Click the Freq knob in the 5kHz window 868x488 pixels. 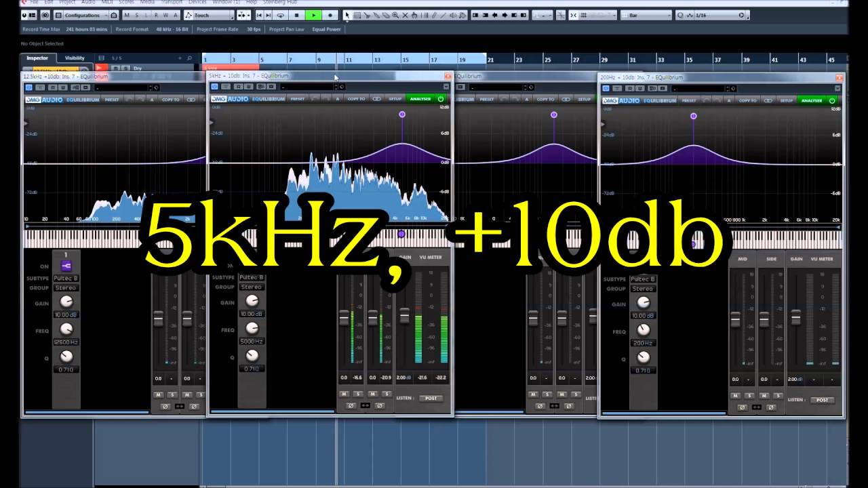click(252, 329)
